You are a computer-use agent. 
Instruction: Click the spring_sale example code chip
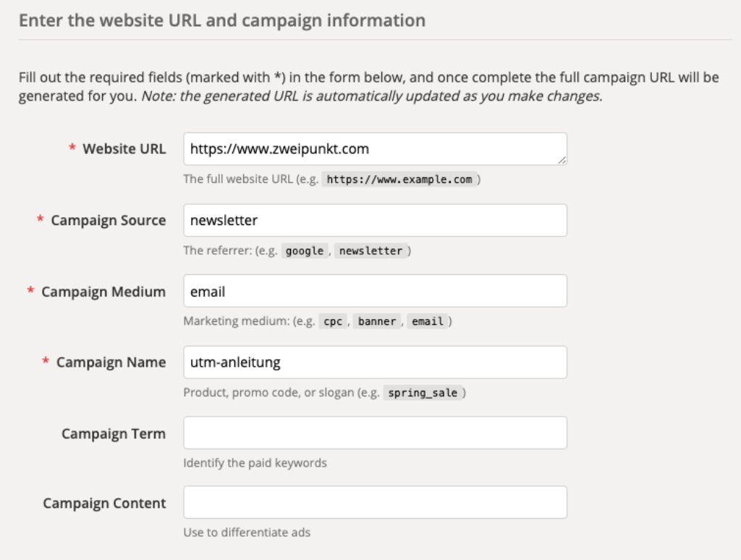click(423, 393)
